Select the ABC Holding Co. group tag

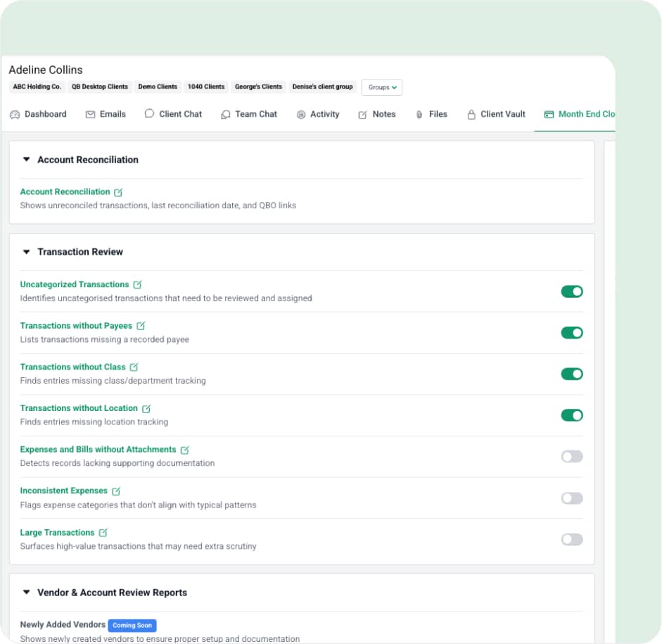tap(37, 87)
